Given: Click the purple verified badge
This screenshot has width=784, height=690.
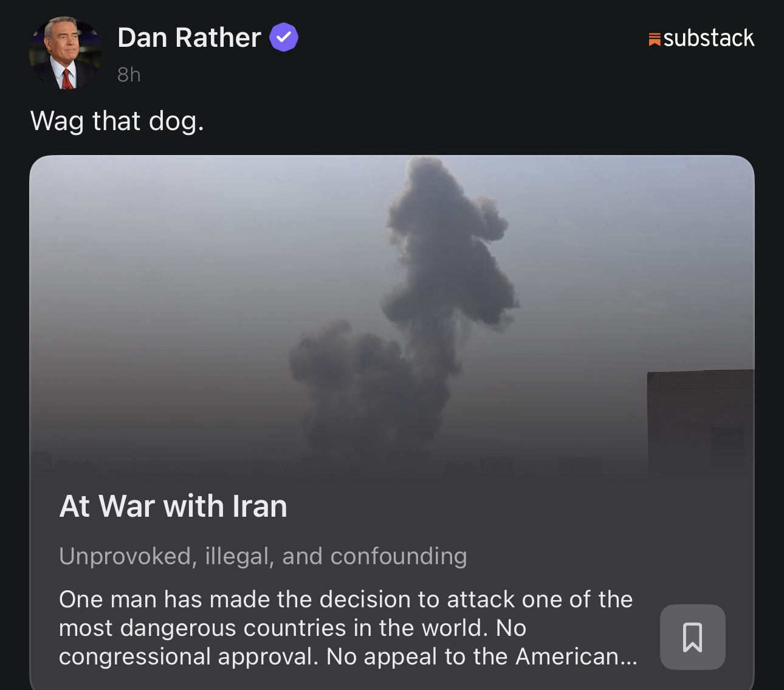Looking at the screenshot, I should 283,37.
